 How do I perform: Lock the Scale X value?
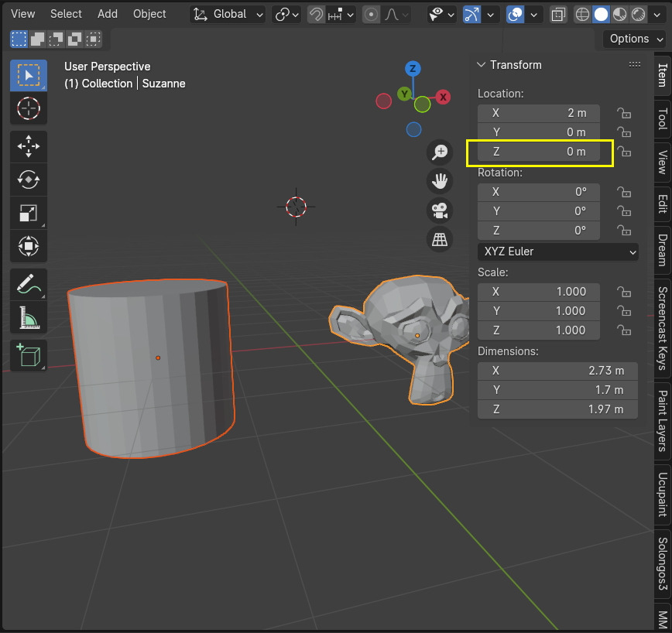coord(623,292)
